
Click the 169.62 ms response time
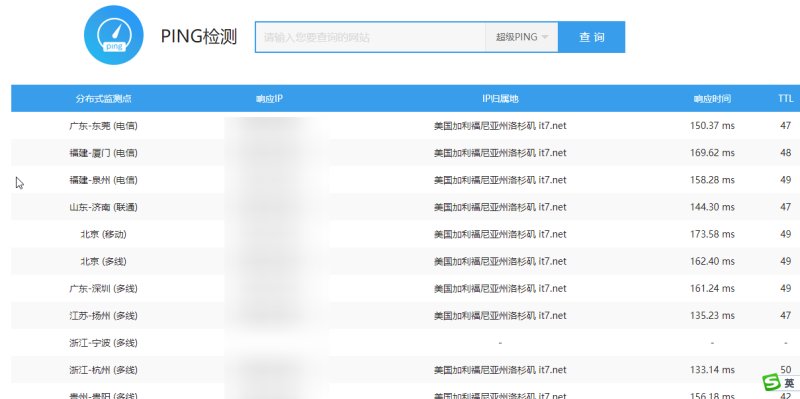pos(712,153)
